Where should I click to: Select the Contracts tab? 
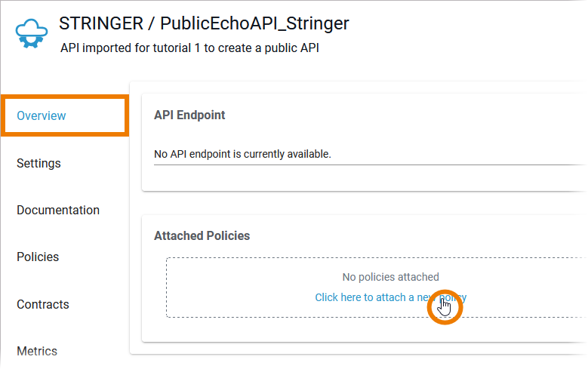(x=42, y=304)
